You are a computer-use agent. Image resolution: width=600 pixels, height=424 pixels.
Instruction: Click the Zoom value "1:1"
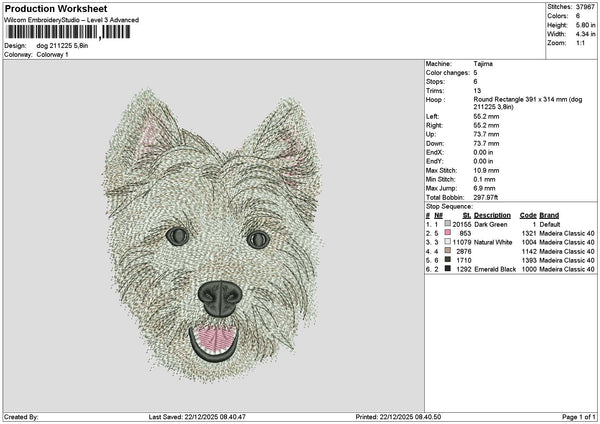580,43
